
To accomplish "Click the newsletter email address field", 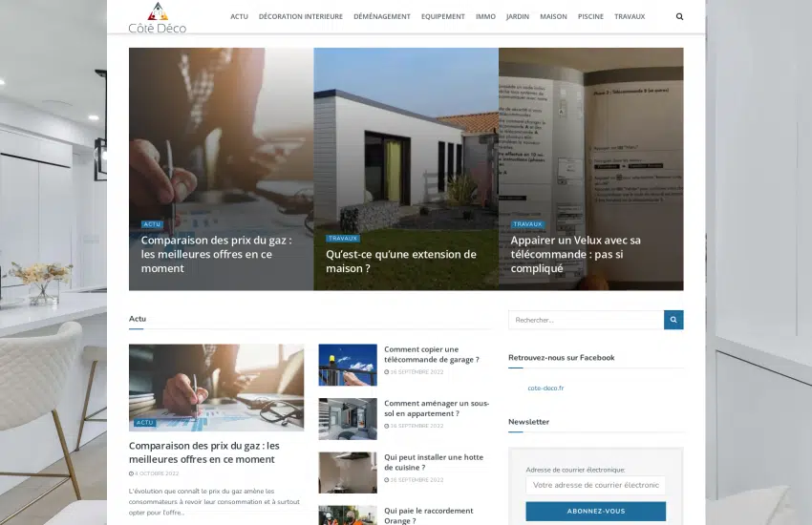I will [x=596, y=485].
